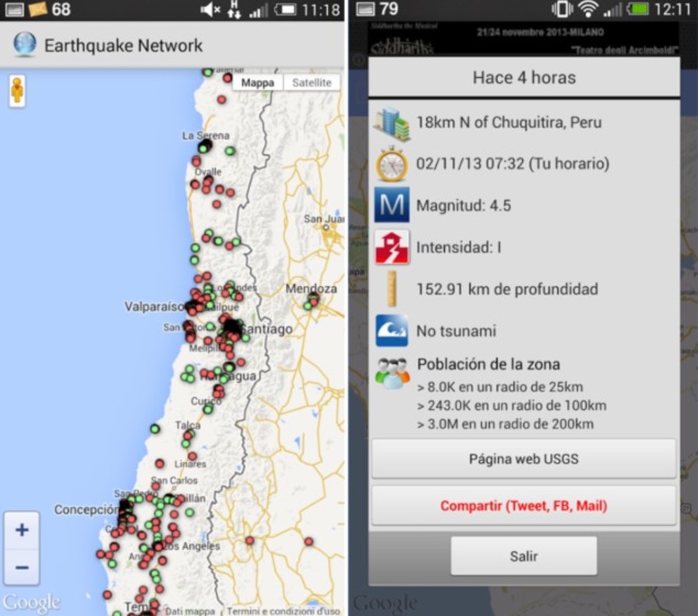Tap the blue Magnitud M icon
Image resolution: width=698 pixels, height=616 pixels.
(x=391, y=206)
